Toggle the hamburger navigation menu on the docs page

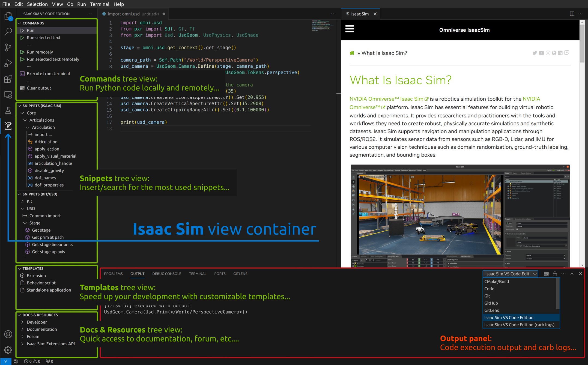pyautogui.click(x=350, y=29)
